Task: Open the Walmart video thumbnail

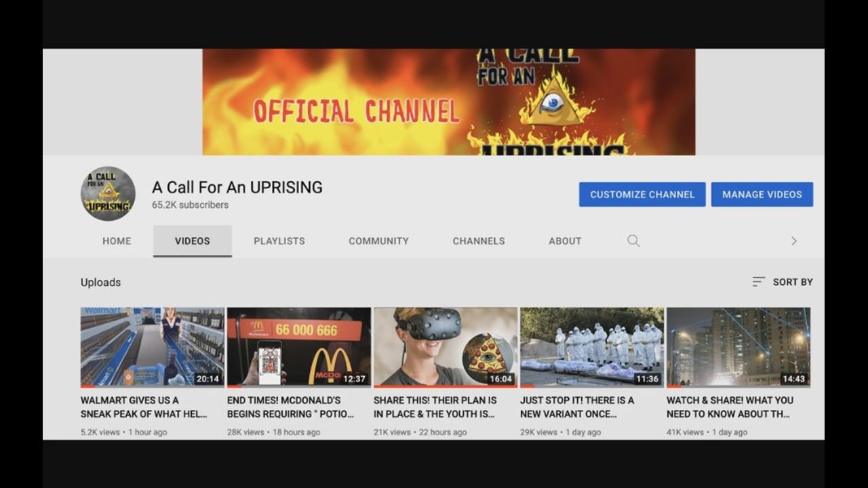Action: (x=153, y=347)
